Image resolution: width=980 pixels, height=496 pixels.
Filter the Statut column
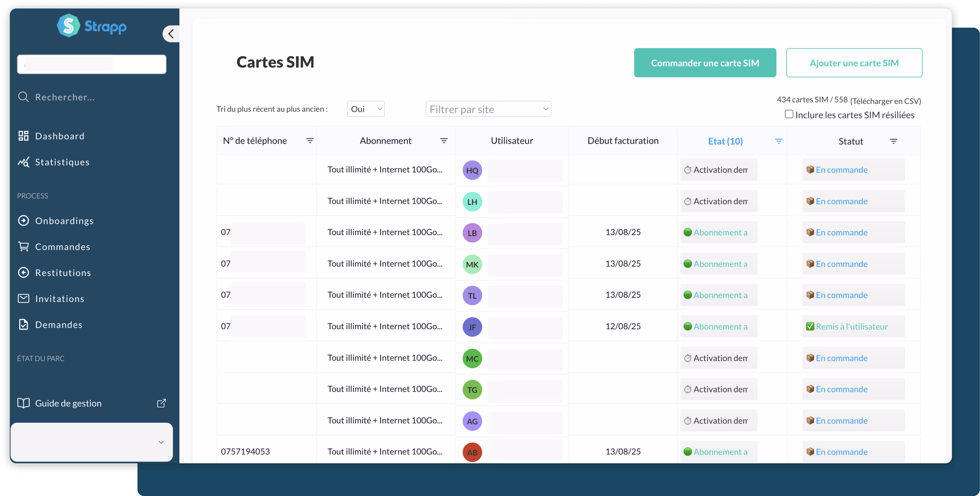(x=894, y=141)
